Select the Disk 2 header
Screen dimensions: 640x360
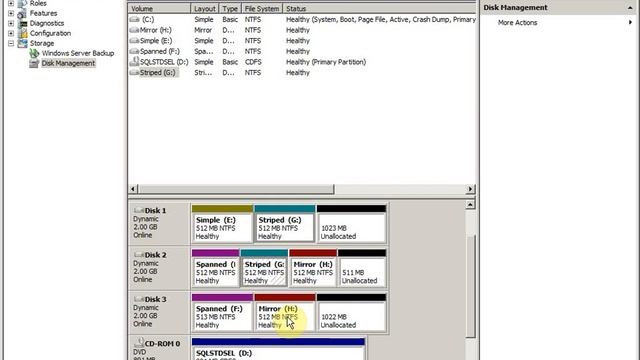pos(159,267)
